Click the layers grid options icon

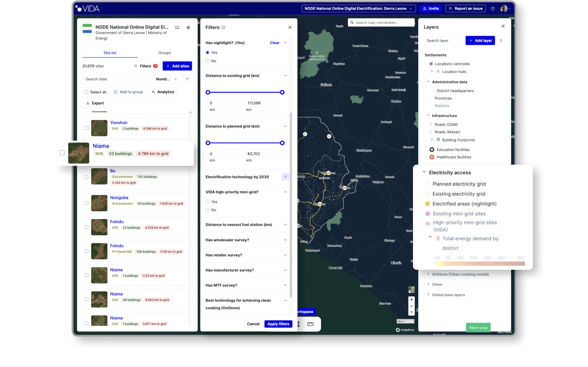point(500,41)
